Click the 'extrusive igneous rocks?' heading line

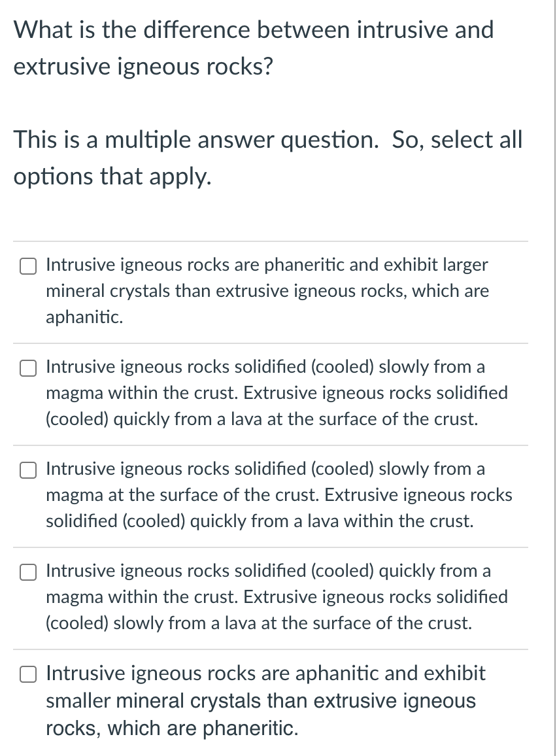pyautogui.click(x=143, y=67)
